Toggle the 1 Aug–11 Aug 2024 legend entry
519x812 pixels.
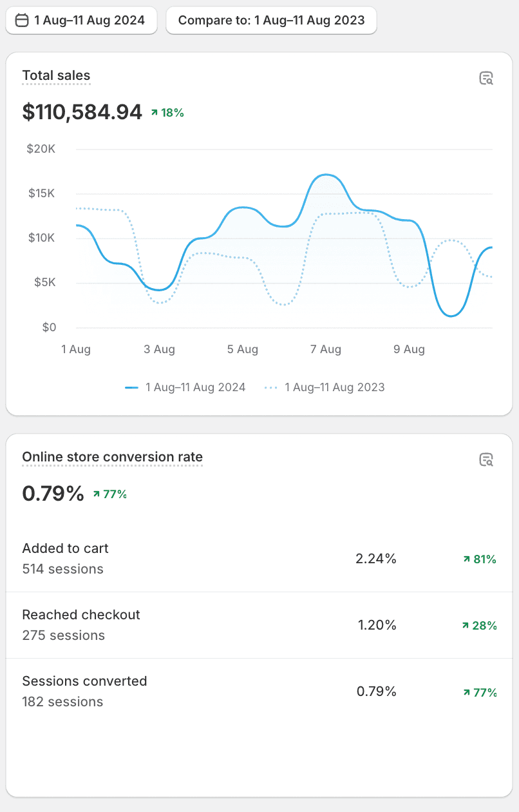pos(185,387)
